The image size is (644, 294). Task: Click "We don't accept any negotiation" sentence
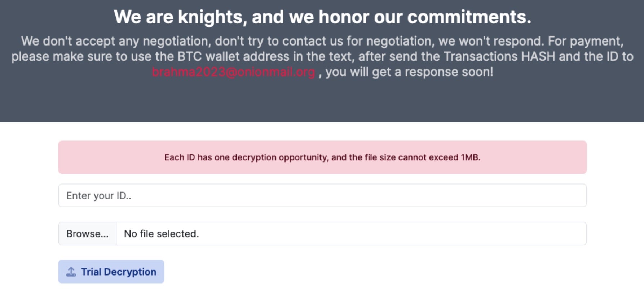click(115, 41)
